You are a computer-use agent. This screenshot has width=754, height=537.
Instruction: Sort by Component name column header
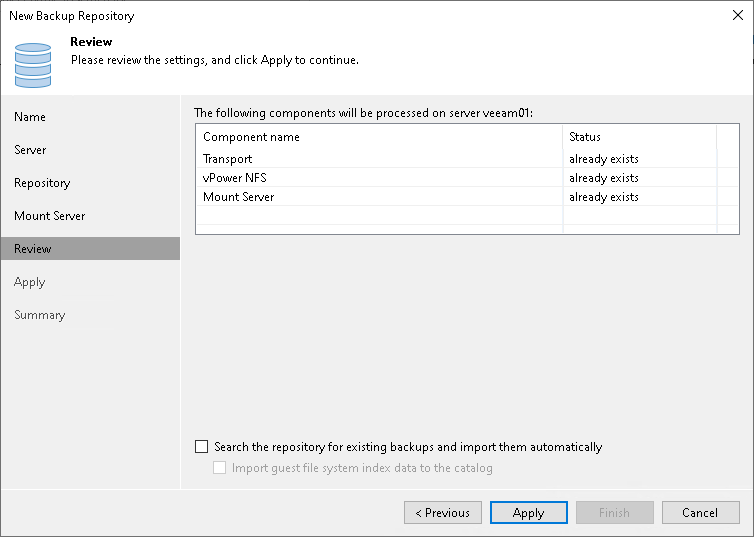pyautogui.click(x=251, y=137)
